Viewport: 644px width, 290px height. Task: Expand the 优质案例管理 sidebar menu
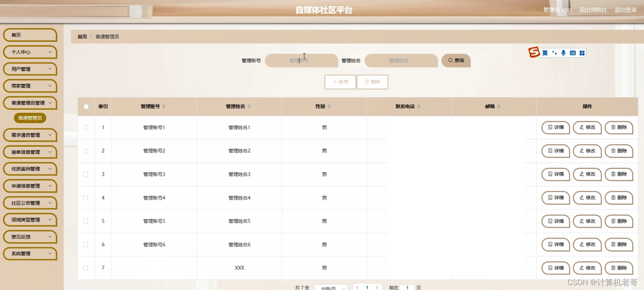click(x=30, y=169)
